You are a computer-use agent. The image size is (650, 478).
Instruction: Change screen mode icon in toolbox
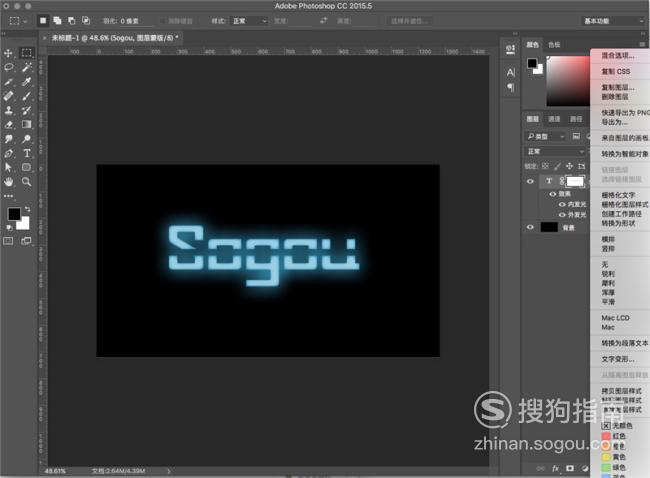[x=27, y=241]
